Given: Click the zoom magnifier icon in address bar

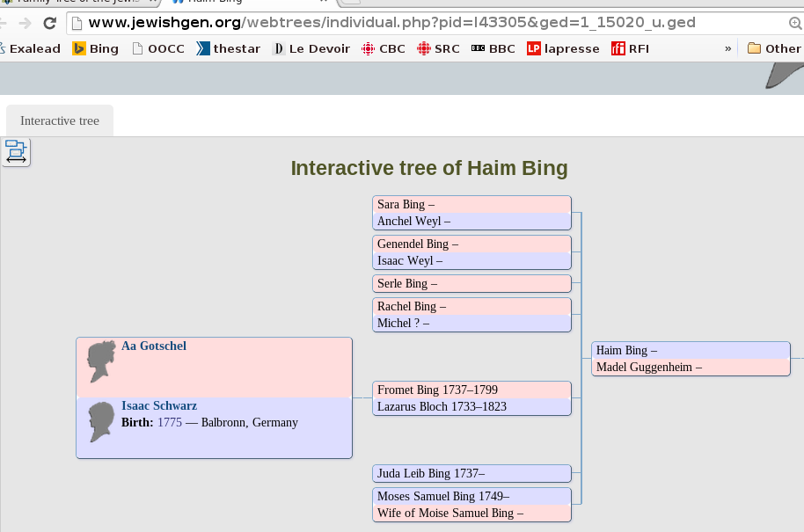Looking at the screenshot, I should [795, 23].
